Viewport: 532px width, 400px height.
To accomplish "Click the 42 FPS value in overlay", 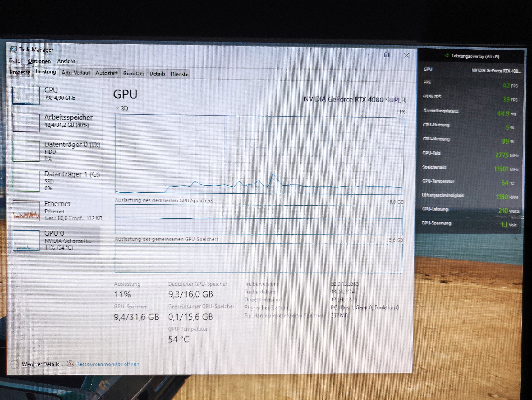I will (510, 85).
